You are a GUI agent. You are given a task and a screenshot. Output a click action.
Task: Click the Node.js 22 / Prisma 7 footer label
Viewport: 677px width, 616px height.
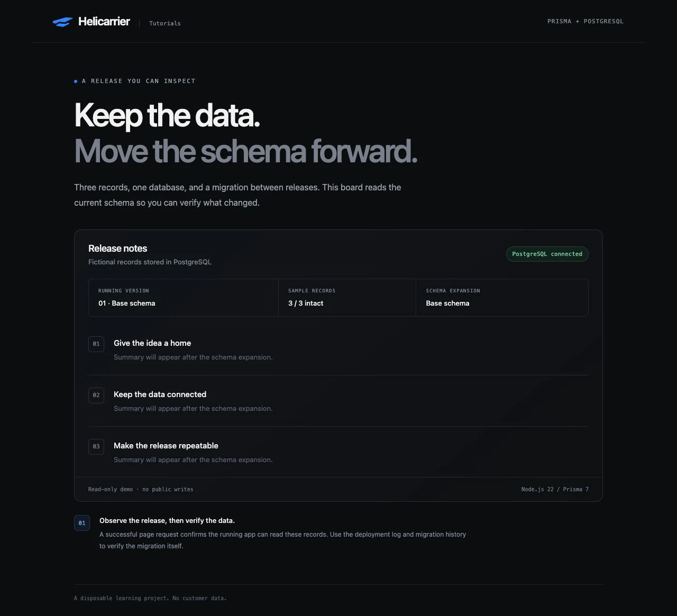coord(555,489)
